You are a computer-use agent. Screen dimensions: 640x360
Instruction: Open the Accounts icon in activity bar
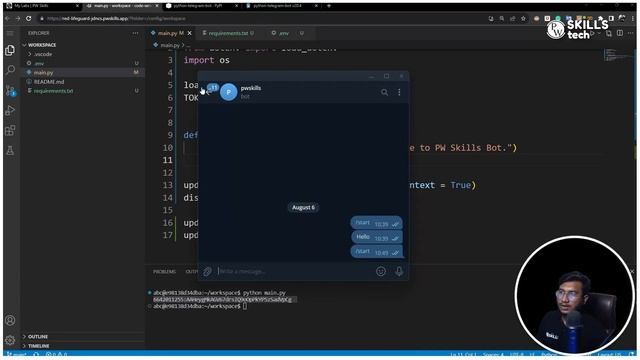pyautogui.click(x=10, y=320)
